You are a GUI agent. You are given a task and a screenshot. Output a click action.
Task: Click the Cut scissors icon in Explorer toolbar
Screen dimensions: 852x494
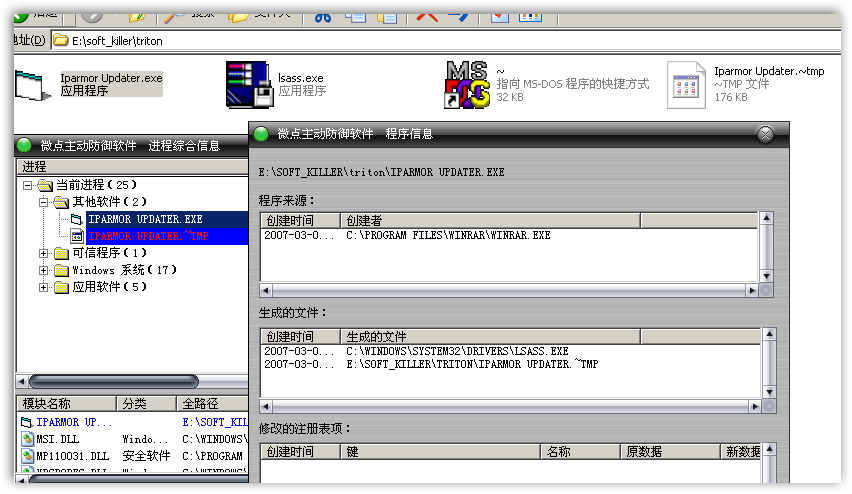coord(323,18)
